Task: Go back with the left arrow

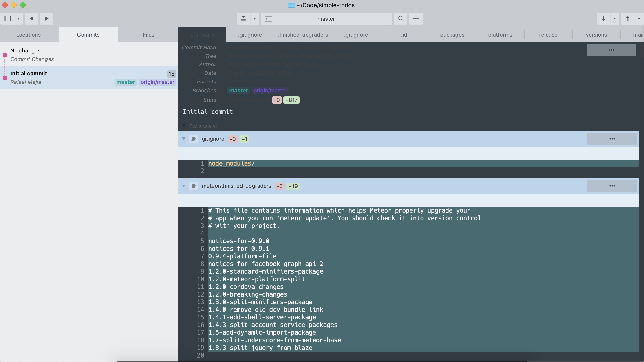Action: [31, 19]
